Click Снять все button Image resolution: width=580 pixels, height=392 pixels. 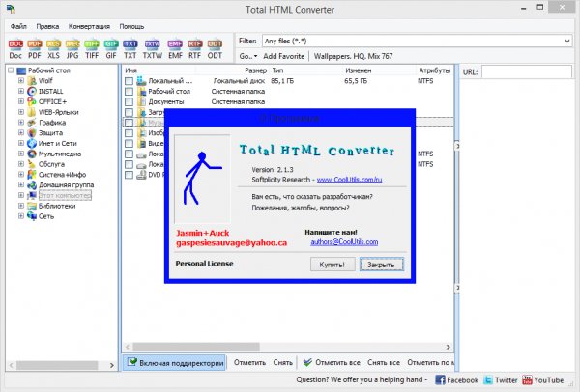pyautogui.click(x=384, y=363)
